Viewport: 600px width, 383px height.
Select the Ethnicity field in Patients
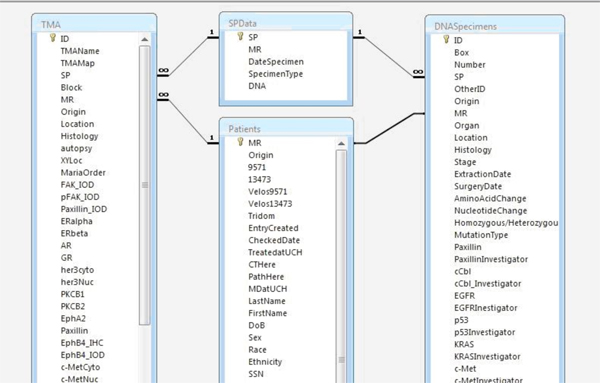[265, 362]
